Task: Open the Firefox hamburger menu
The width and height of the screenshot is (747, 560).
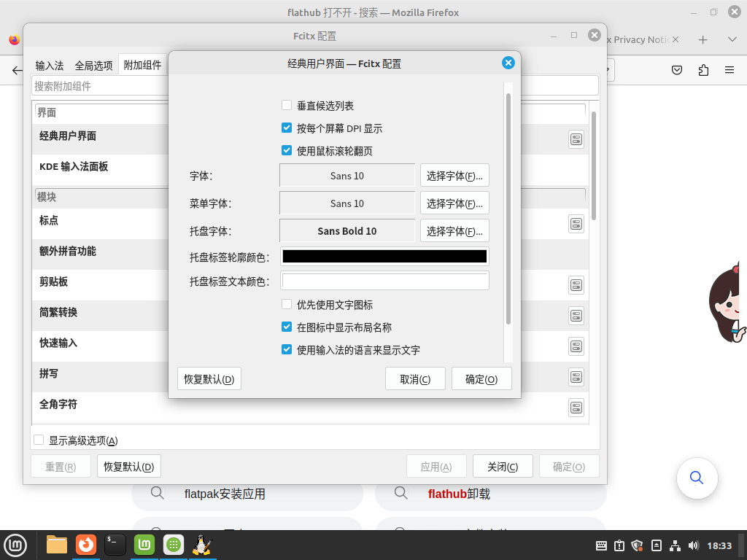Action: pyautogui.click(x=729, y=70)
